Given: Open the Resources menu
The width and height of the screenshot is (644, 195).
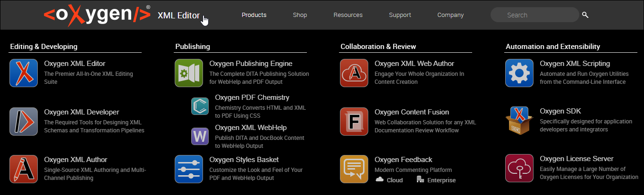Looking at the screenshot, I should point(348,15).
